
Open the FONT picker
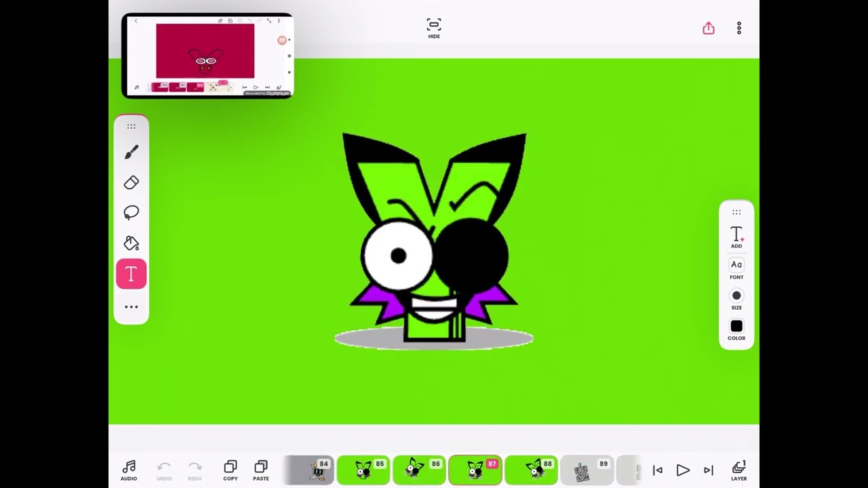tap(736, 268)
